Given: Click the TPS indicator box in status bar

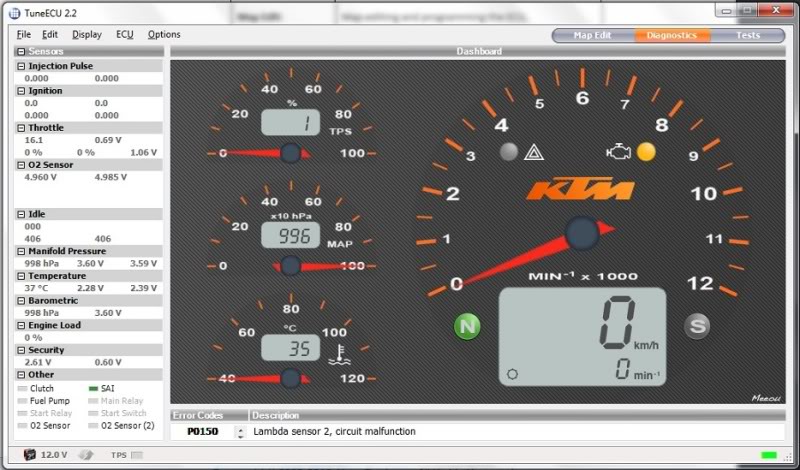Looking at the screenshot, I should [137, 455].
